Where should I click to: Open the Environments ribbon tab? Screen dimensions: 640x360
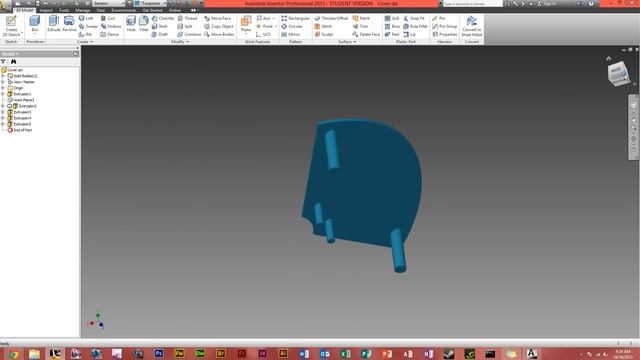click(x=124, y=10)
